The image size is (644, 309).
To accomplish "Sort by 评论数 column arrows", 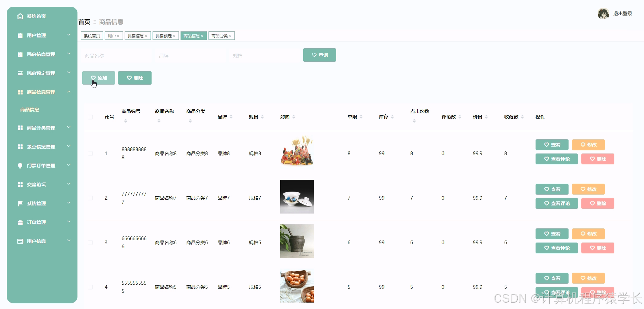I will click(x=460, y=117).
